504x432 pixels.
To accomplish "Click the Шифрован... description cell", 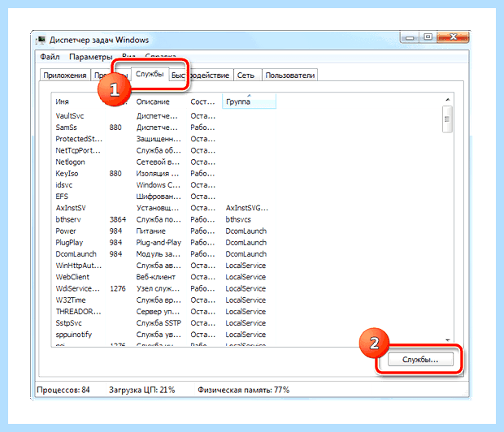I will click(159, 197).
